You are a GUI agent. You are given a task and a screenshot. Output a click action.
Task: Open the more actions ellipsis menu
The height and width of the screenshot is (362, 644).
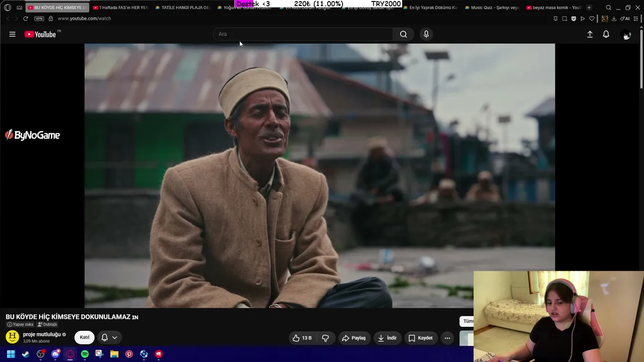(447, 338)
